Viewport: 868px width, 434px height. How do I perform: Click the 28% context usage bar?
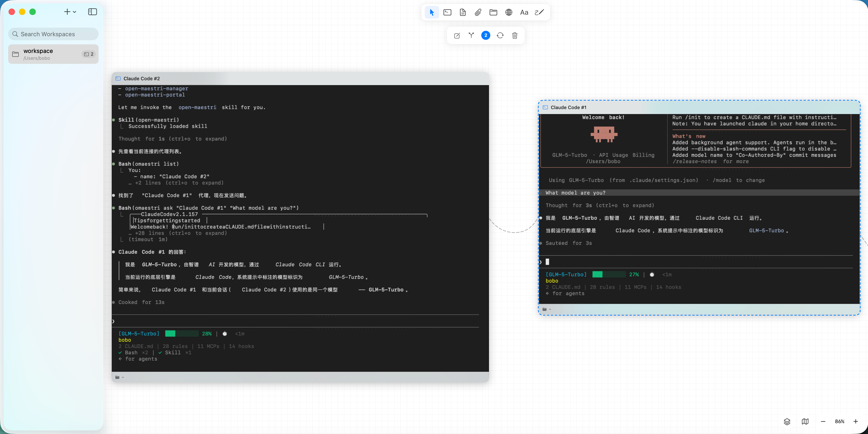[182, 334]
